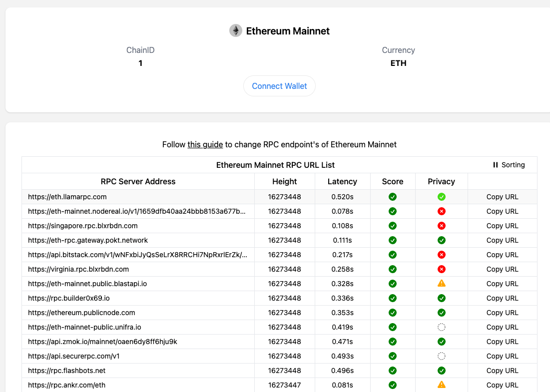This screenshot has width=550, height=392.
Task: Click the score check for rpc.builder0x69.io
Action: pos(393,298)
